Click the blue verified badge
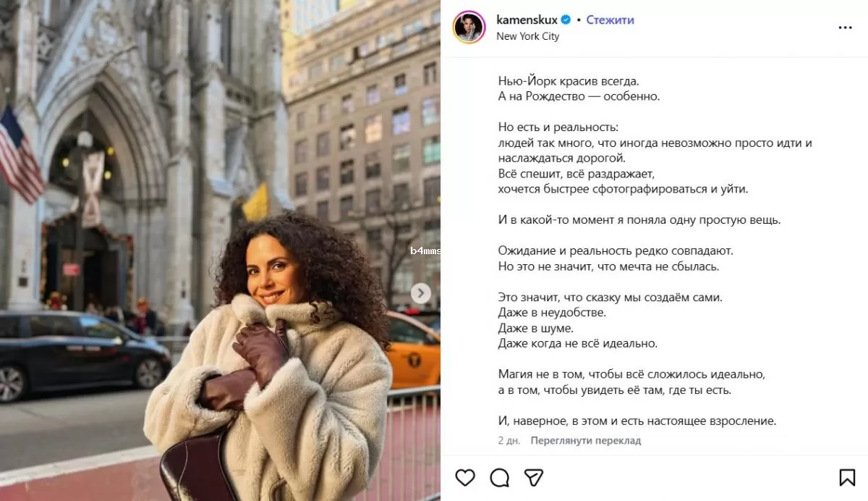This screenshot has height=501, width=868. pos(566,20)
